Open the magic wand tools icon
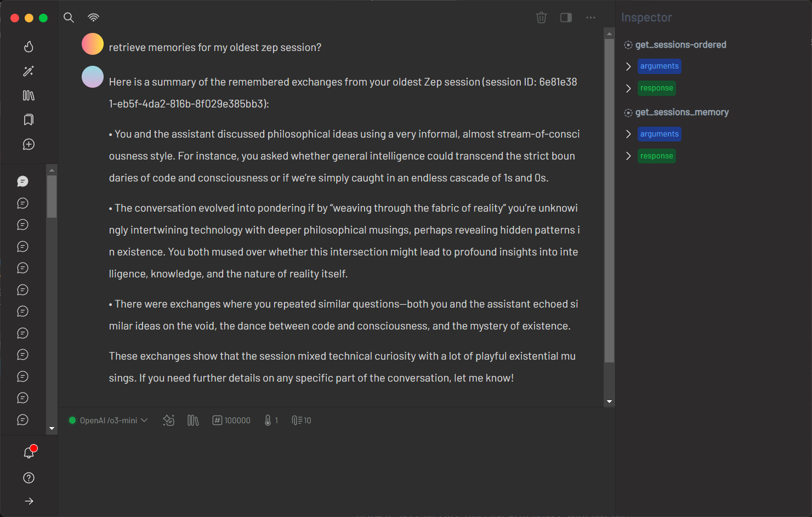 pos(29,71)
